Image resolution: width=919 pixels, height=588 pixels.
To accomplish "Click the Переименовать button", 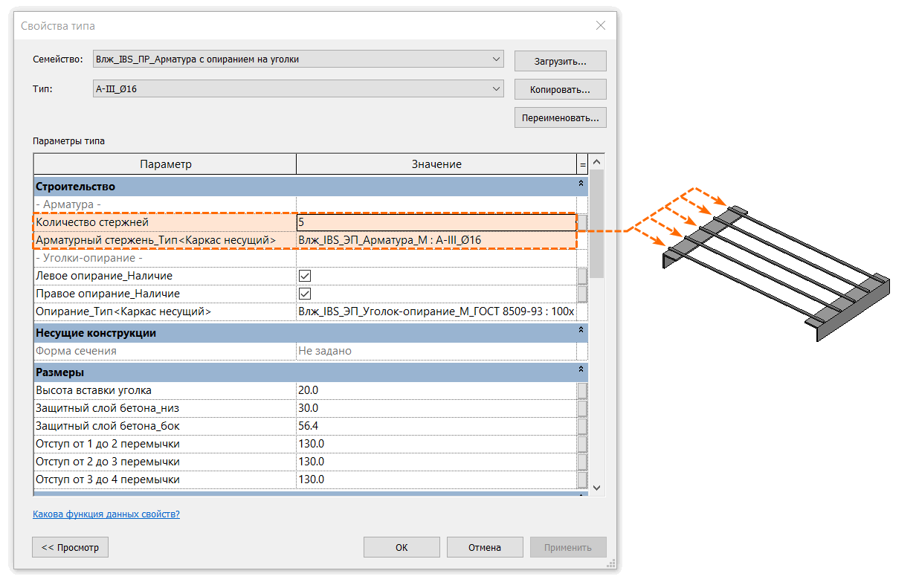I will coord(560,117).
